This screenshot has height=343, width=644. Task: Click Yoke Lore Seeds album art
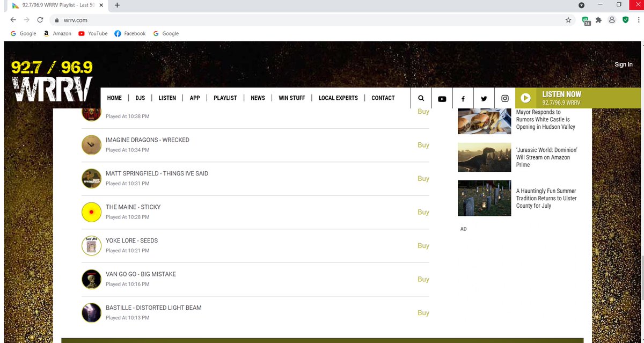[x=92, y=246]
